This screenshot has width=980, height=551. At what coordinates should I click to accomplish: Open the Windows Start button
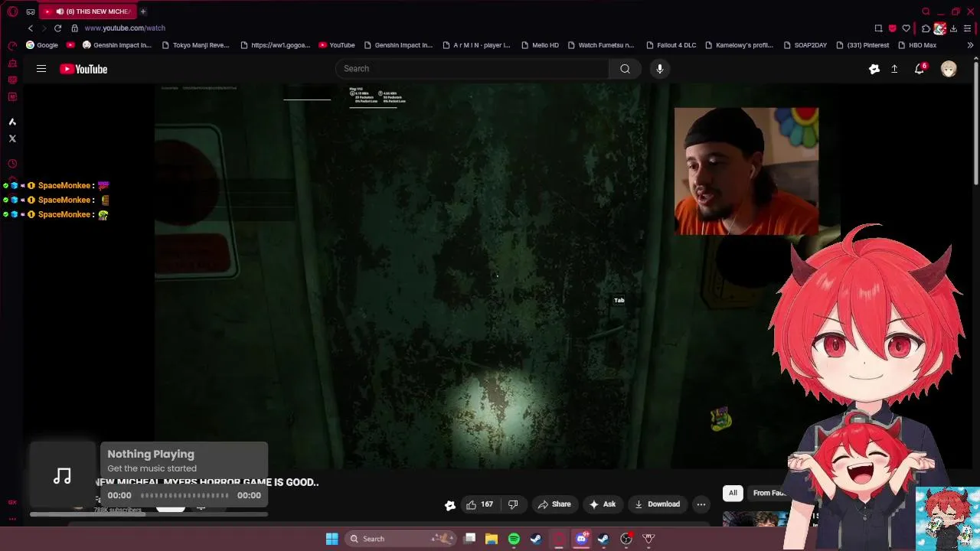332,539
